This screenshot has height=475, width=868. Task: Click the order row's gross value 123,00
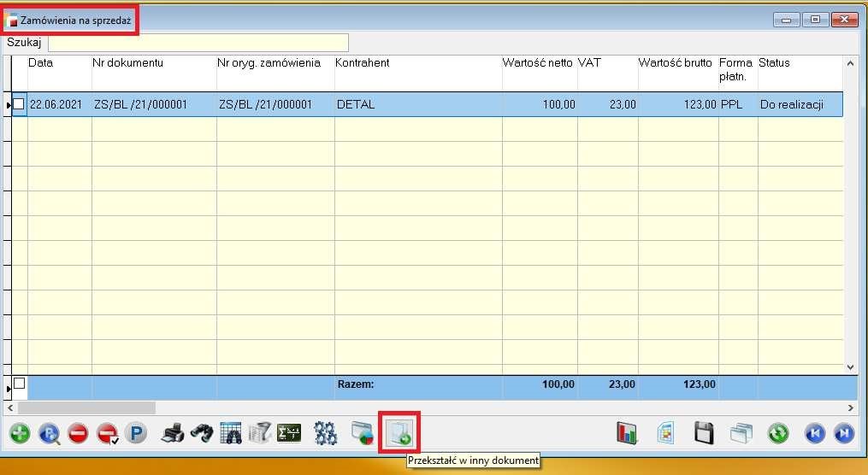(700, 104)
